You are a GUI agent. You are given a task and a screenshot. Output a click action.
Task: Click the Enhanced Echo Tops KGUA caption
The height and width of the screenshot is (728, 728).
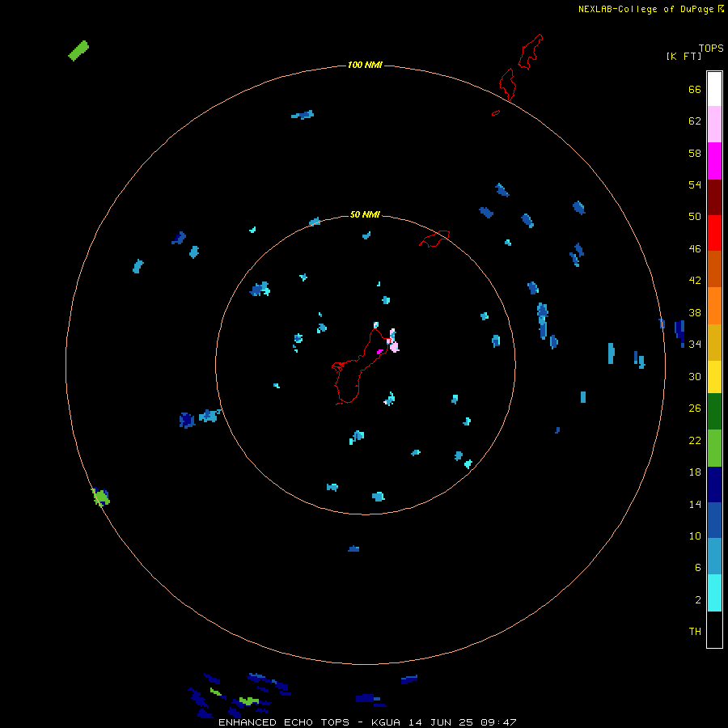point(367,722)
